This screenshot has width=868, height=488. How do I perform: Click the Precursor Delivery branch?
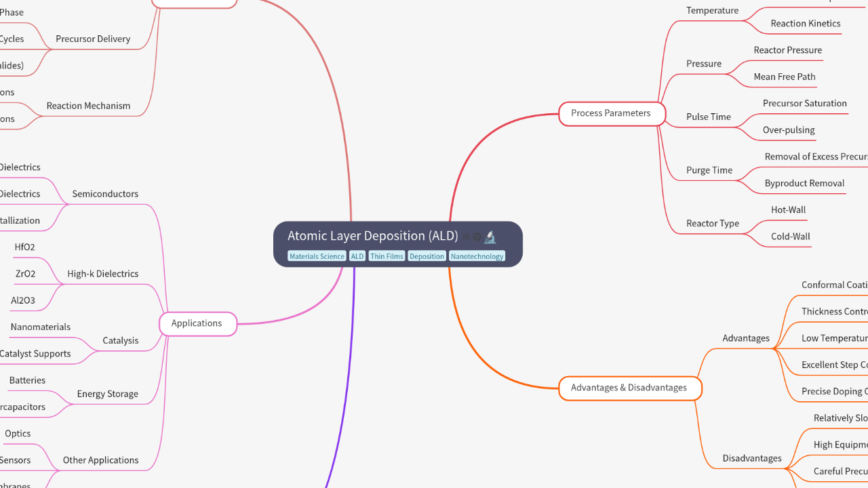(x=93, y=39)
